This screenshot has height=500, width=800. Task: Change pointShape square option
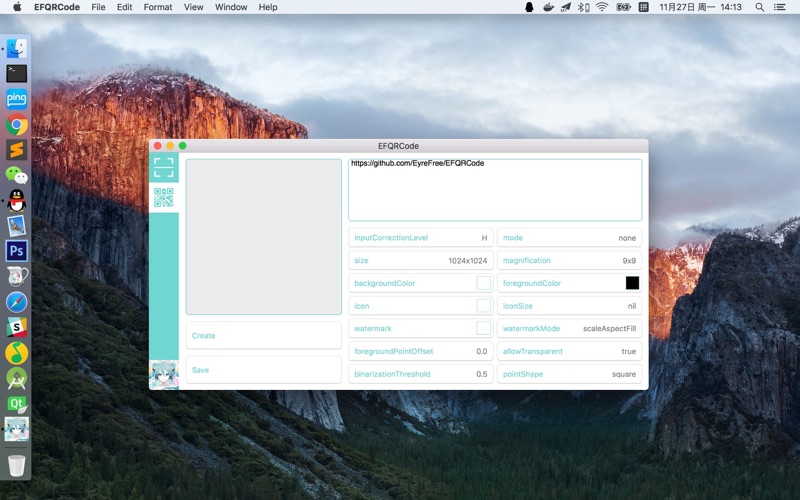(x=569, y=374)
